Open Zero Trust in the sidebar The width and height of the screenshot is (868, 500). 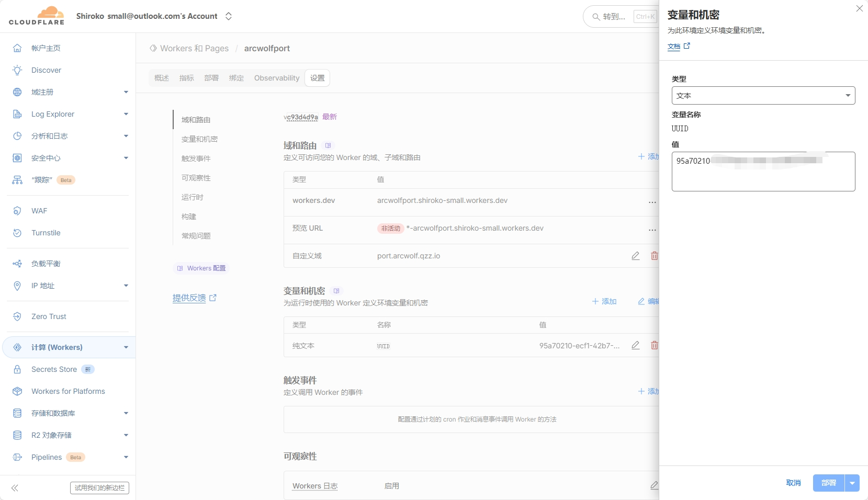point(49,316)
